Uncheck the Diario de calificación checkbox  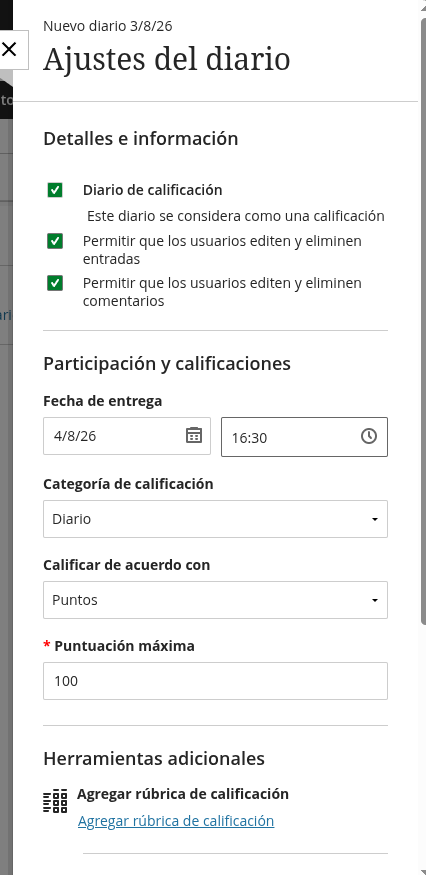55,190
